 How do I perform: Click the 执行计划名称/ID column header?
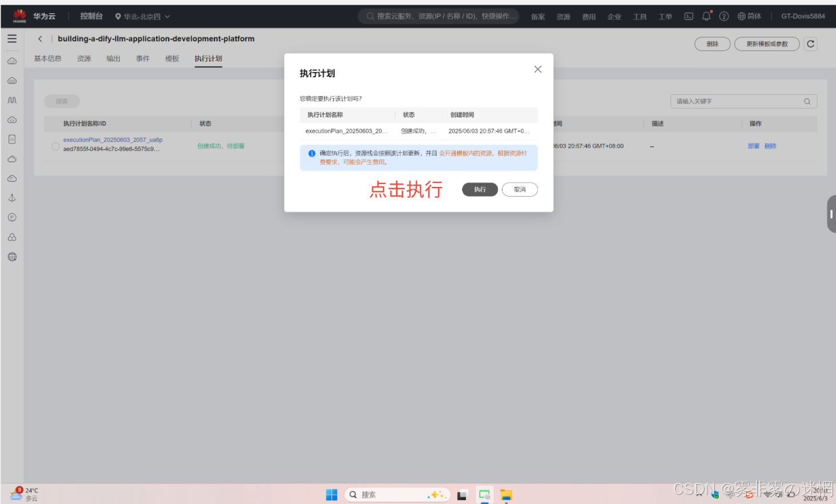[x=85, y=123]
